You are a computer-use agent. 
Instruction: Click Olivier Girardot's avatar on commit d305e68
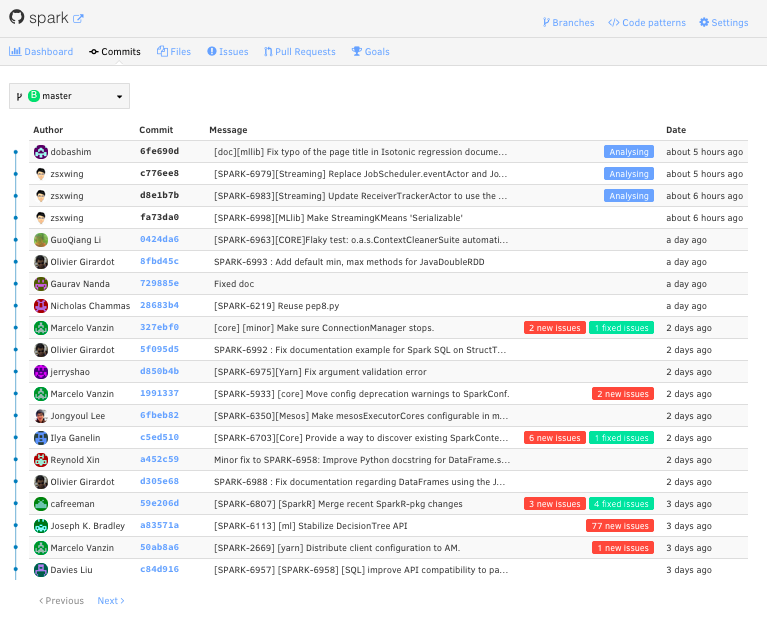click(41, 482)
